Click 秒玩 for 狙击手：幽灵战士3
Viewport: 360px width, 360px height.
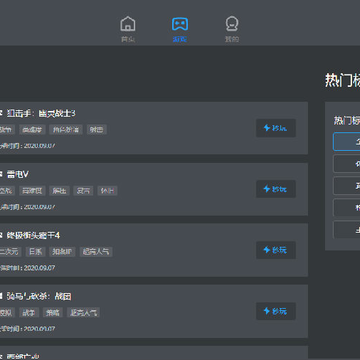coord(276,128)
